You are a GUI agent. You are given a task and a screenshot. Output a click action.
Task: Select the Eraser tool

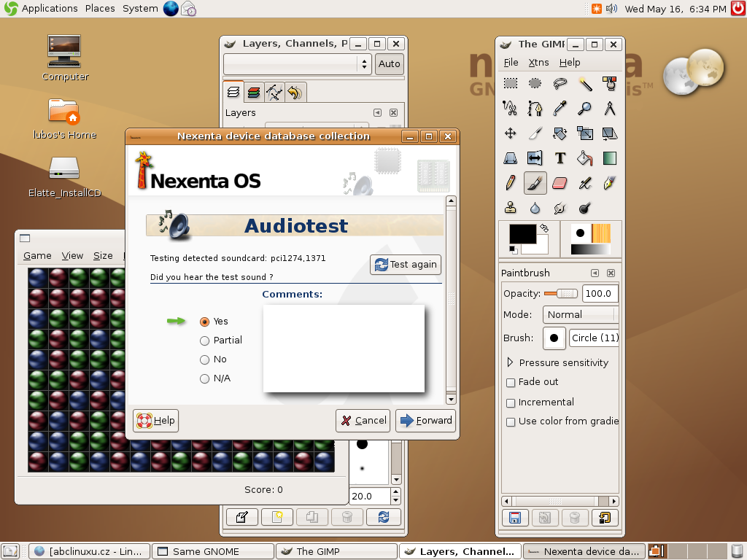pos(560,183)
